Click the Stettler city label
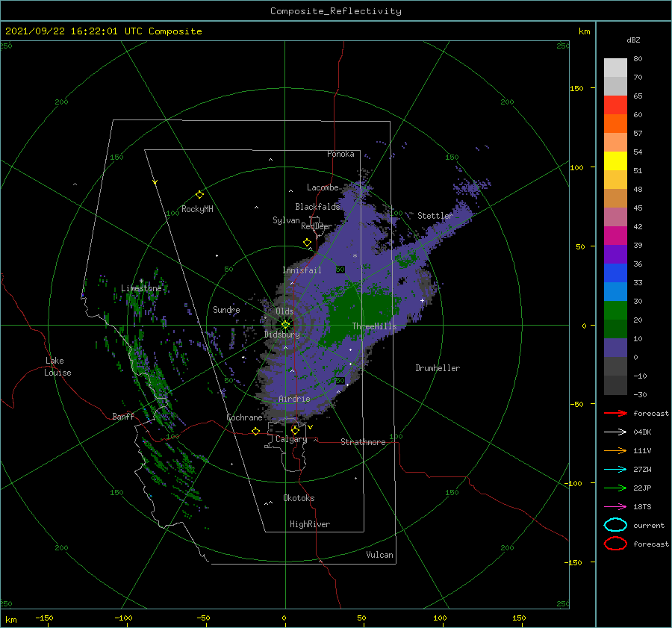Screen dimensions: 672x628 coord(435,216)
